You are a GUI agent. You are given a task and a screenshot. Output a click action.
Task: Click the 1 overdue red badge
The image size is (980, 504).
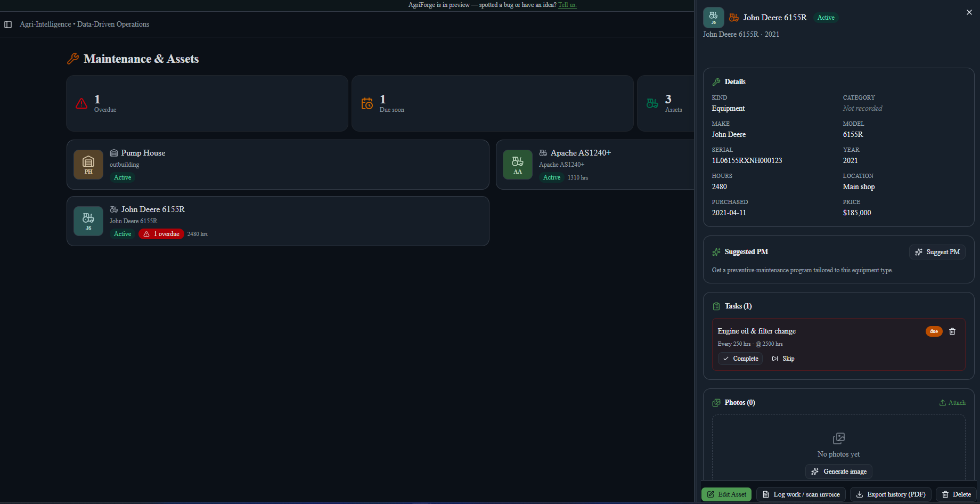click(161, 234)
